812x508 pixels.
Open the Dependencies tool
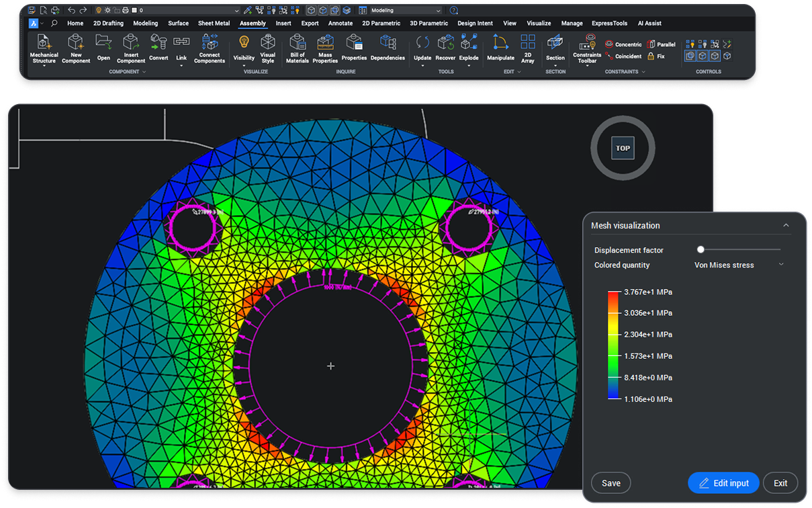[x=388, y=43]
